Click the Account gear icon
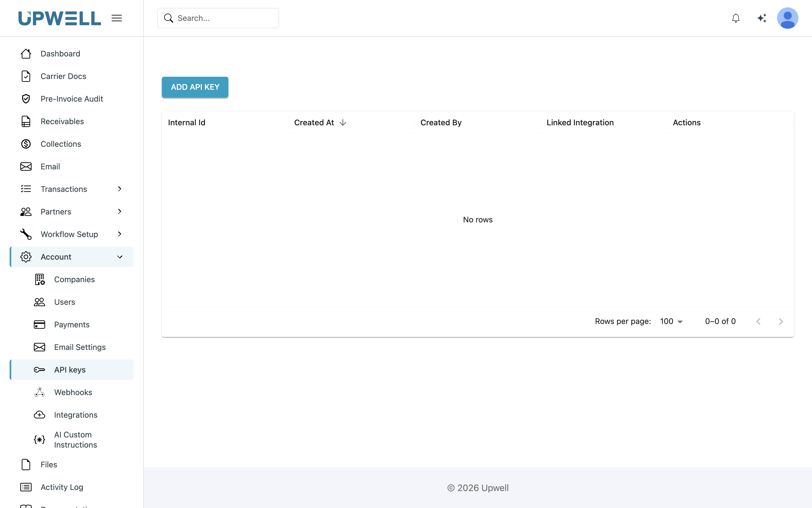 (x=26, y=257)
